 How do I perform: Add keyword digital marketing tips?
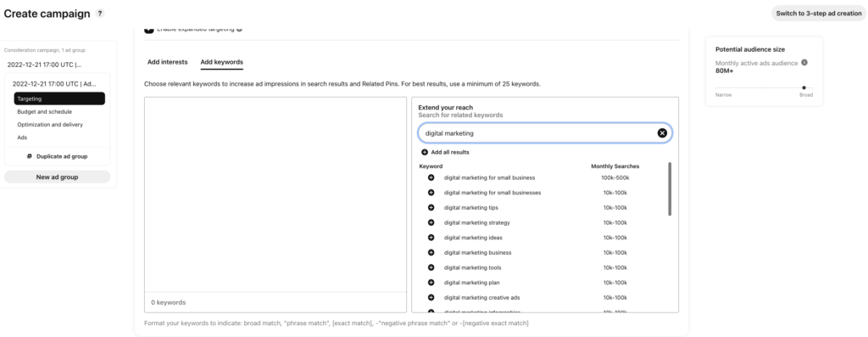click(431, 207)
